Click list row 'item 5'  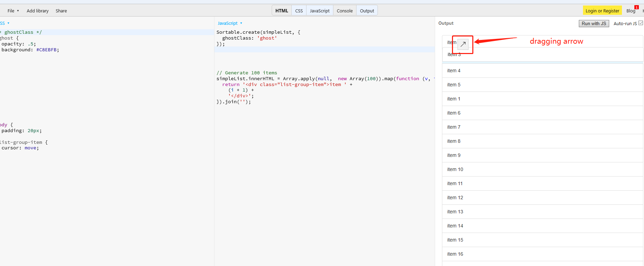[543, 85]
